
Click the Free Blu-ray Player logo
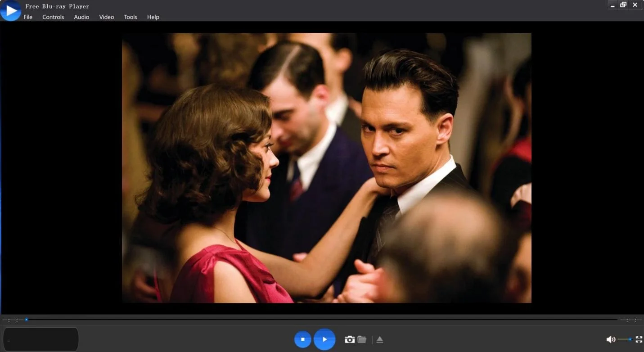point(11,10)
